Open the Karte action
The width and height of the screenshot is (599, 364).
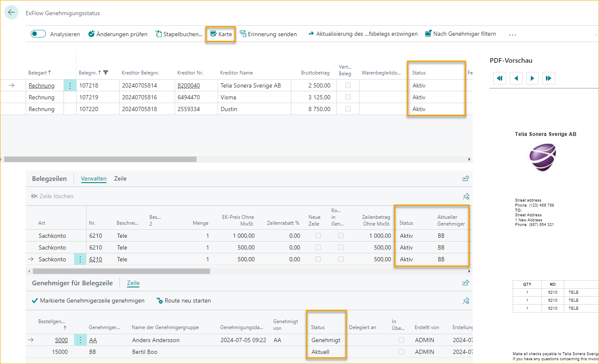coord(221,34)
